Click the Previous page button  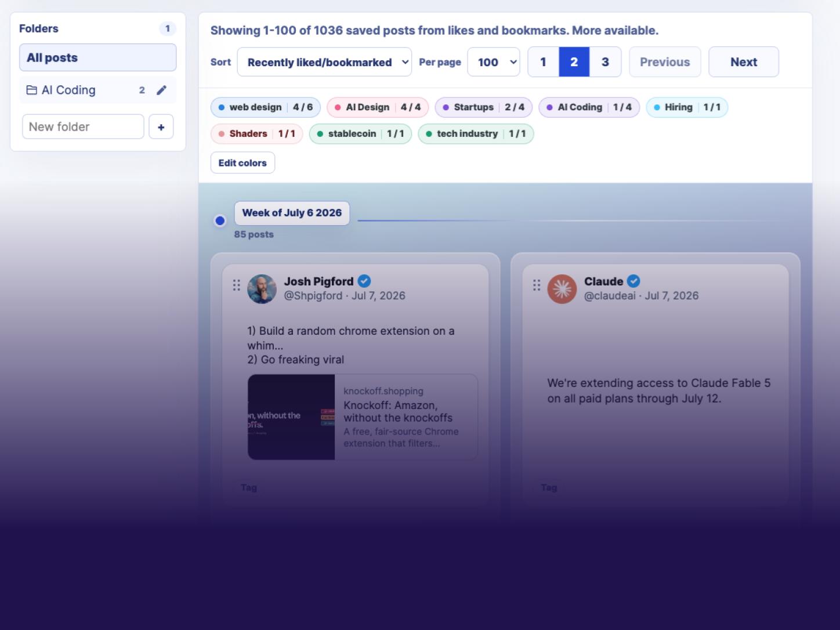(x=665, y=62)
